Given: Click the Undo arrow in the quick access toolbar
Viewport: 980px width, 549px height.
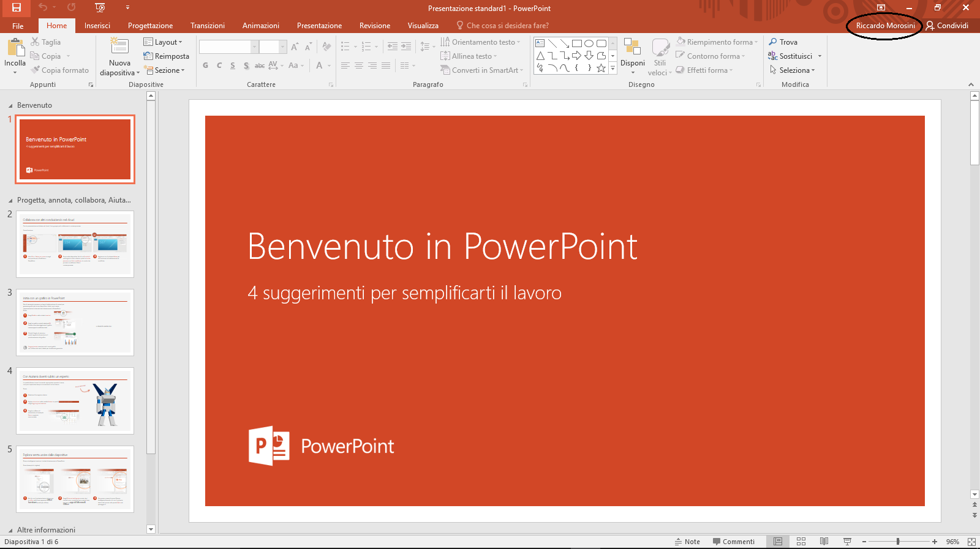Looking at the screenshot, I should point(43,7).
